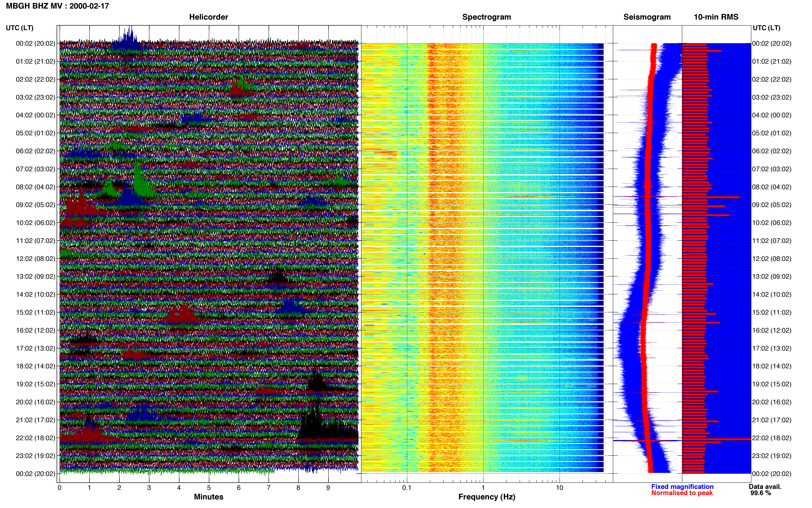
Task: Click the 06:02 (02:02) label beside the Helicorder
Action: click(x=36, y=151)
